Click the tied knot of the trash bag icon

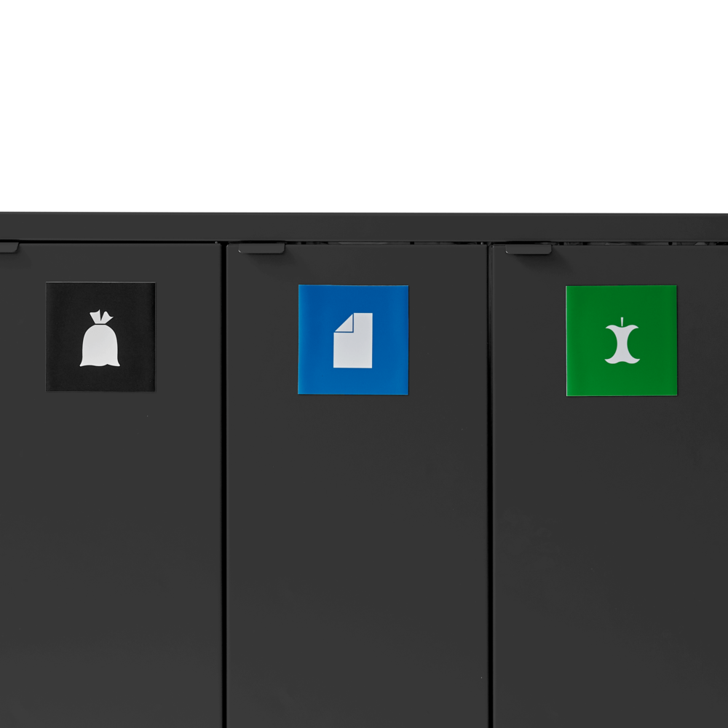pos(101,317)
